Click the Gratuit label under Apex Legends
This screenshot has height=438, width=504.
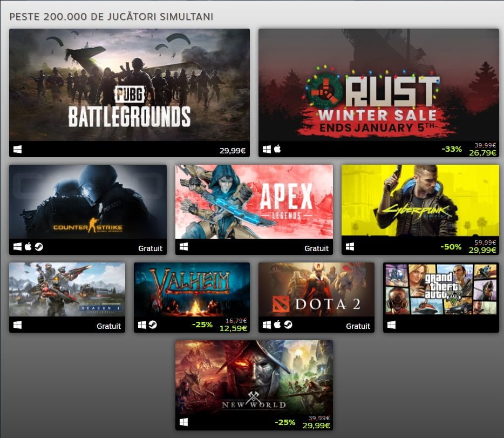coord(316,248)
